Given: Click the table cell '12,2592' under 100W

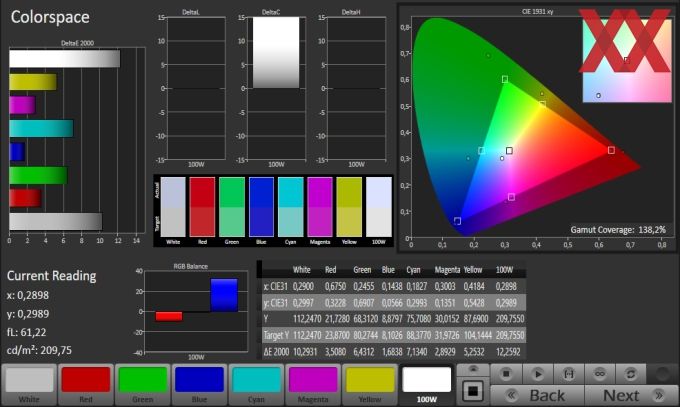Looking at the screenshot, I should (508, 352).
